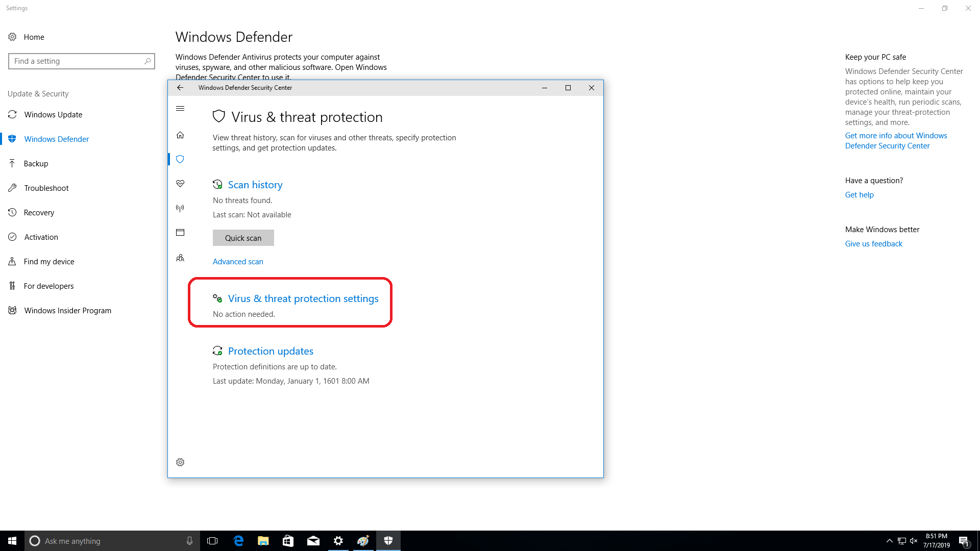The width and height of the screenshot is (980, 551).
Task: Open Device performance & health heart icon
Action: pyautogui.click(x=180, y=184)
